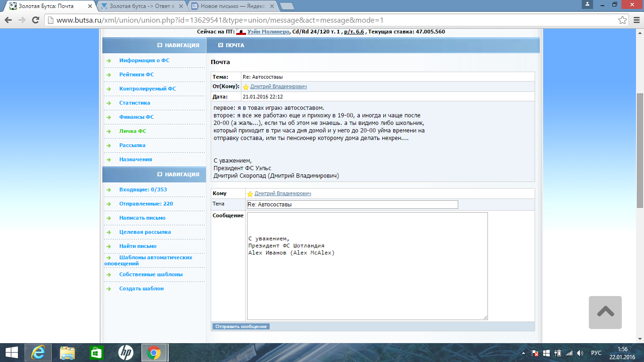Reload the page with the refresh icon
Image resolution: width=644 pixels, height=362 pixels.
point(35,20)
